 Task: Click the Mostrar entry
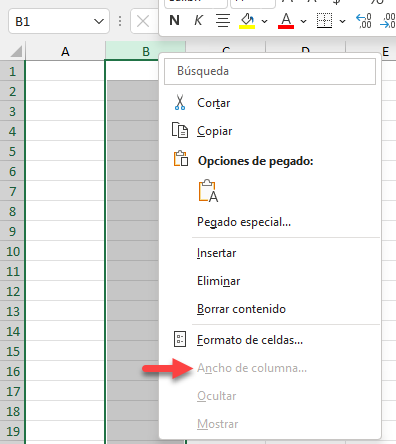(x=270, y=424)
